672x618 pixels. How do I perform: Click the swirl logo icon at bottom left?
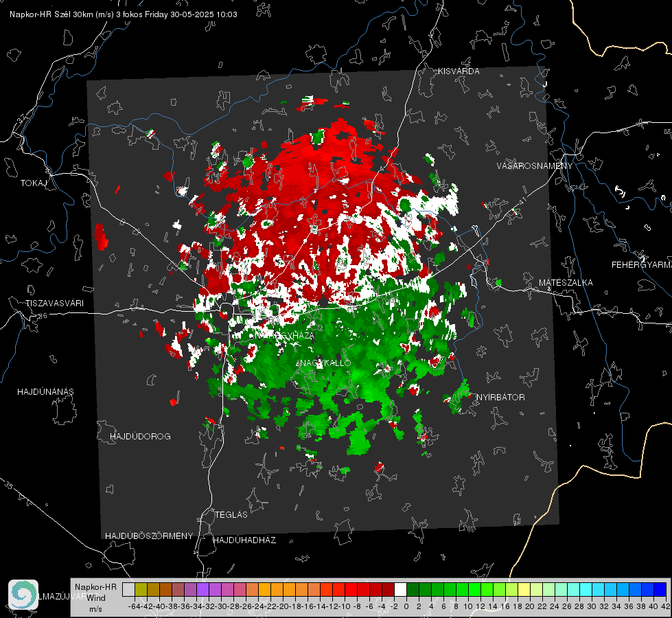[x=23, y=595]
